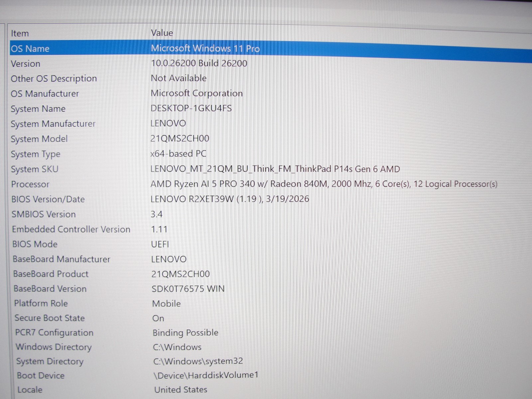
Task: Select the value C:\Windows
Action: (177, 347)
